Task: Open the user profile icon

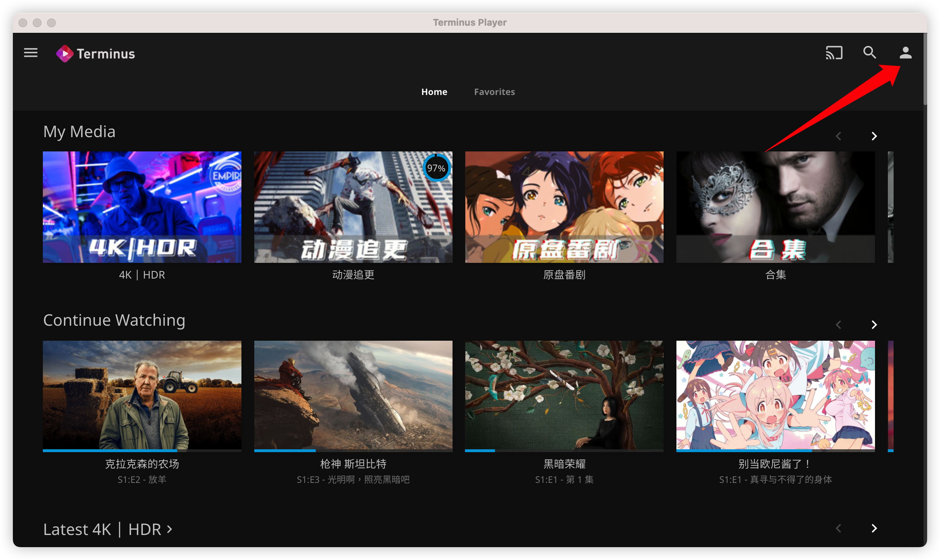Action: (x=905, y=53)
